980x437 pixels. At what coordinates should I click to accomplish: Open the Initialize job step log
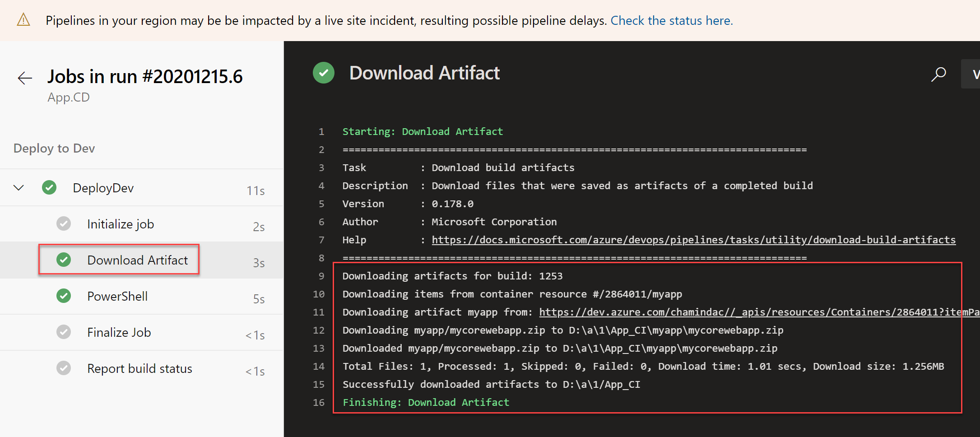[x=120, y=223]
